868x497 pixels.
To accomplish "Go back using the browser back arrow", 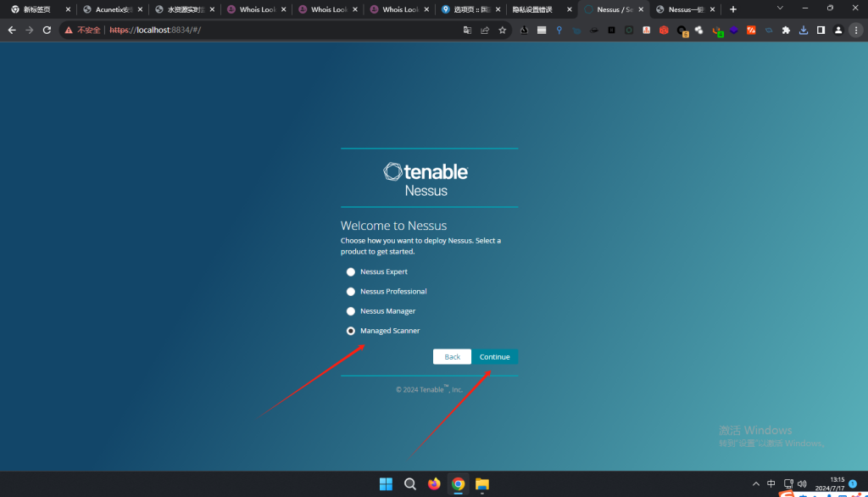I will [x=12, y=30].
